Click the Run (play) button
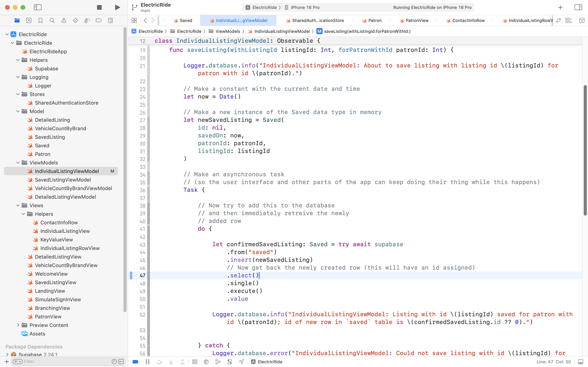588x367 pixels. [x=117, y=7]
